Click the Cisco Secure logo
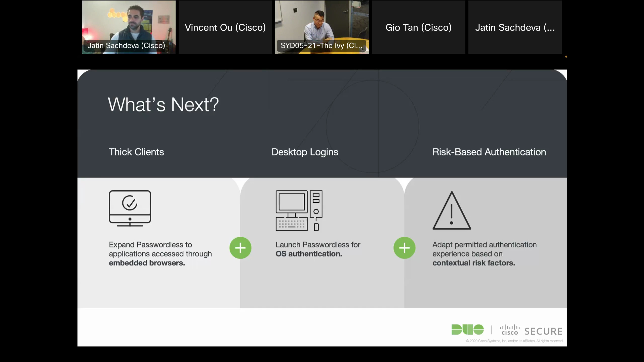 click(531, 330)
